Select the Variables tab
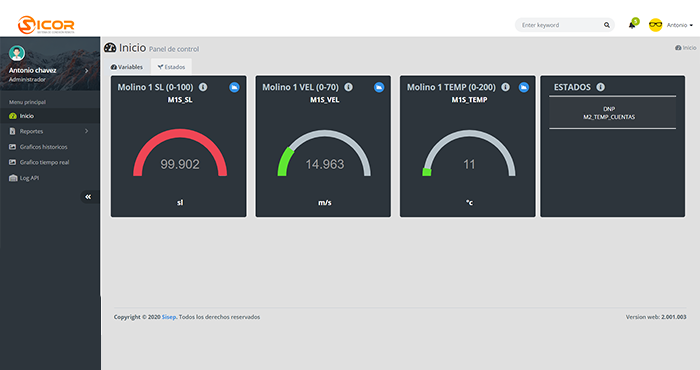 point(127,67)
